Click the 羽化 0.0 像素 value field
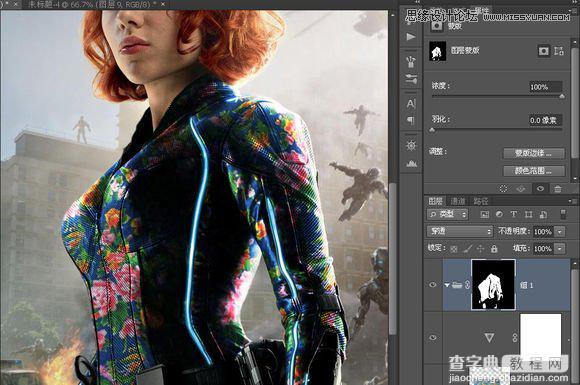Viewport: 580px width, 385px height. pyautogui.click(x=545, y=120)
